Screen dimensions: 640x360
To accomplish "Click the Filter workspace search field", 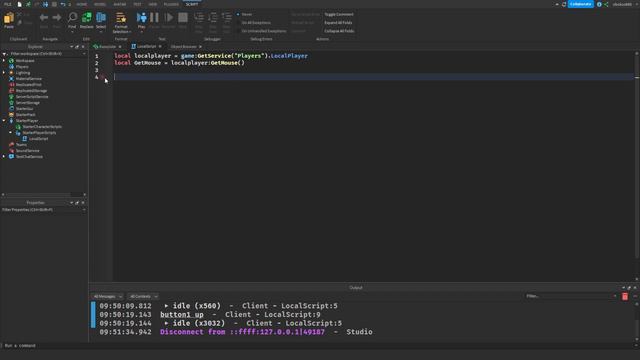I will (44, 53).
